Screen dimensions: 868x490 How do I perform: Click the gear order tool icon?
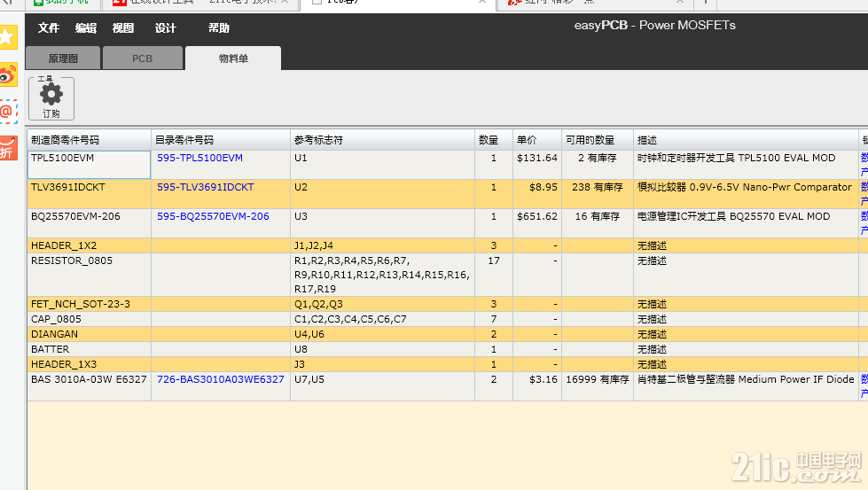(x=51, y=97)
